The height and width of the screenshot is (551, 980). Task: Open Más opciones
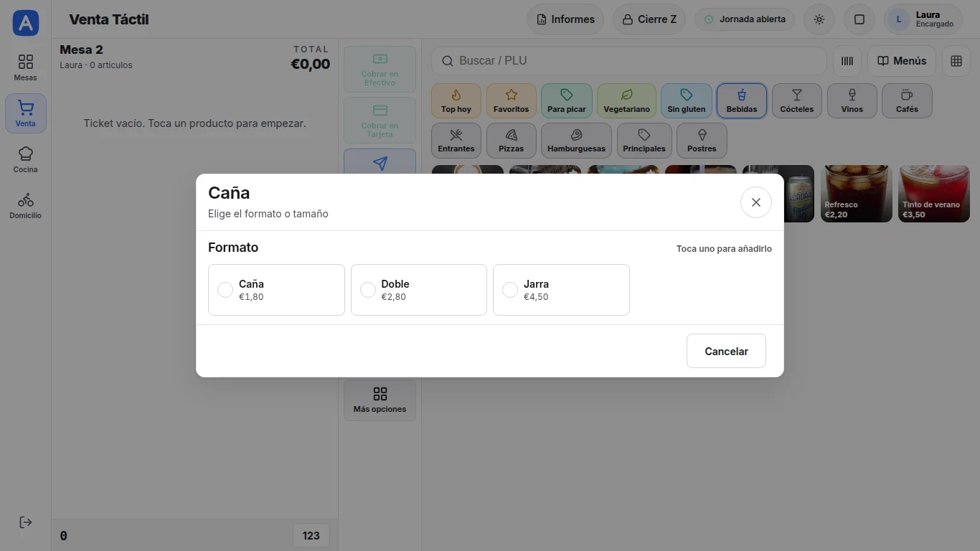coord(380,400)
